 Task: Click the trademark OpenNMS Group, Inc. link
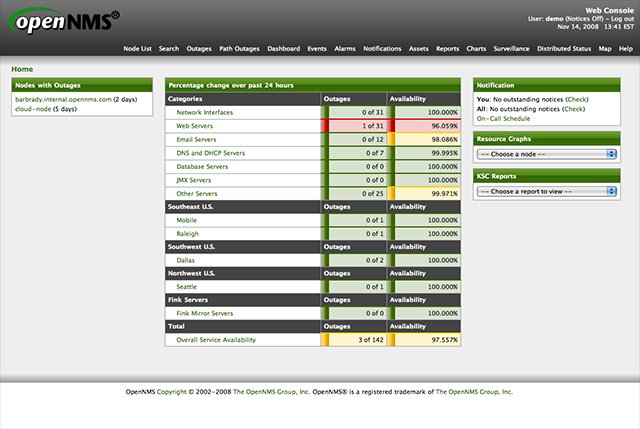(474, 392)
